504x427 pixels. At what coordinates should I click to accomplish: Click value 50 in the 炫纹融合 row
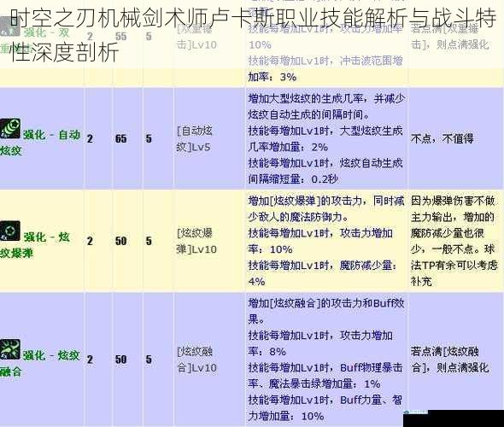tap(120, 360)
